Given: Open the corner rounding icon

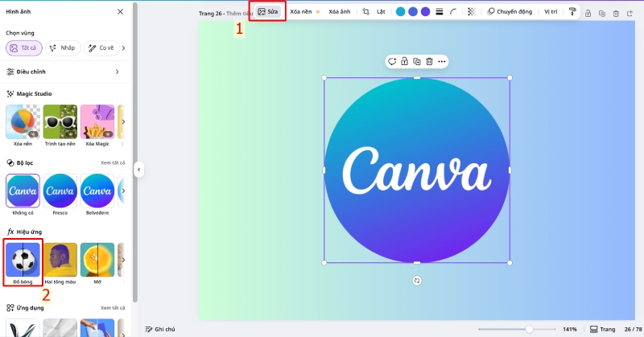Looking at the screenshot, I should [453, 11].
